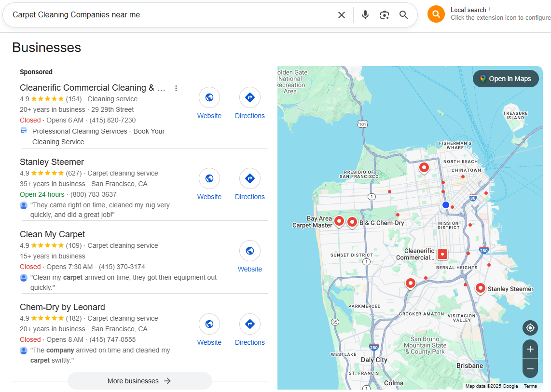The image size is (551, 392).
Task: Select Bay Area Carpet Master map pin
Action: (339, 221)
